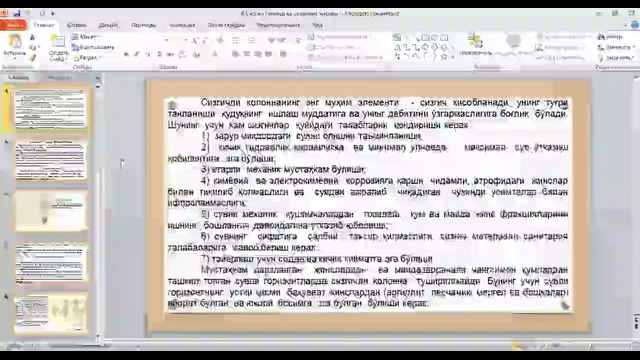Apply bold formatting
Image resolution: width=640 pixels, height=360 pixels.
(x=127, y=54)
